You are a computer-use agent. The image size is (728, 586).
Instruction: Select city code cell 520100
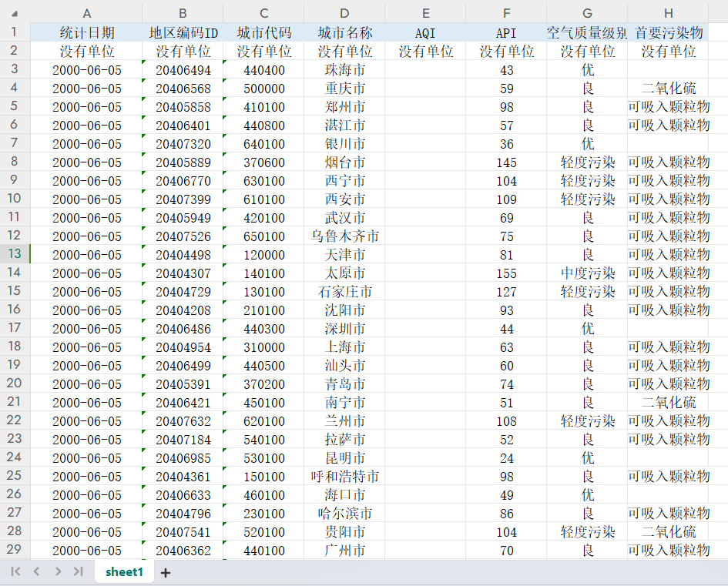(263, 531)
